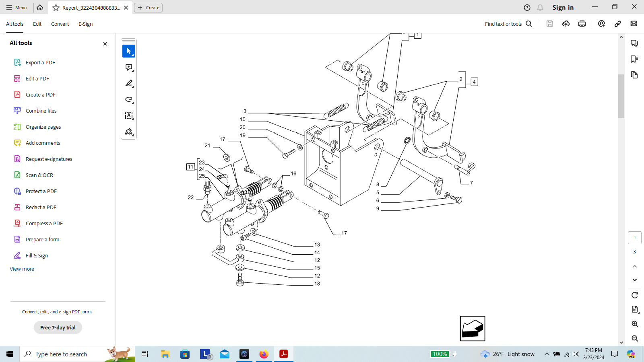Send document by email

coord(634,24)
